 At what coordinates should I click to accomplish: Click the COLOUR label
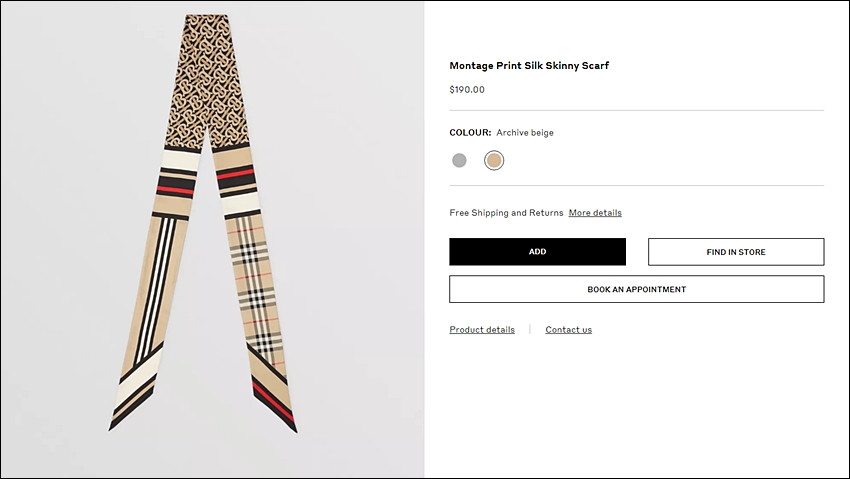[x=470, y=133]
